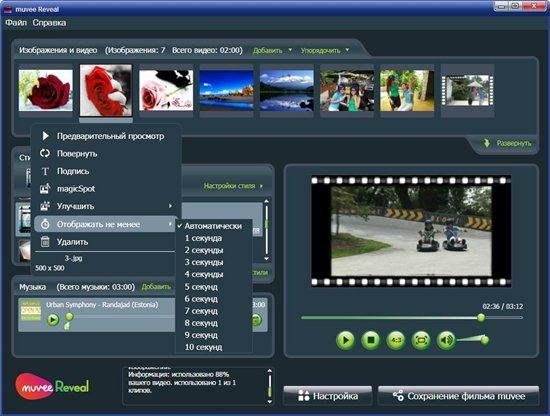Stop the preview playback
Screen dimensions: 550x416
(x=370, y=340)
